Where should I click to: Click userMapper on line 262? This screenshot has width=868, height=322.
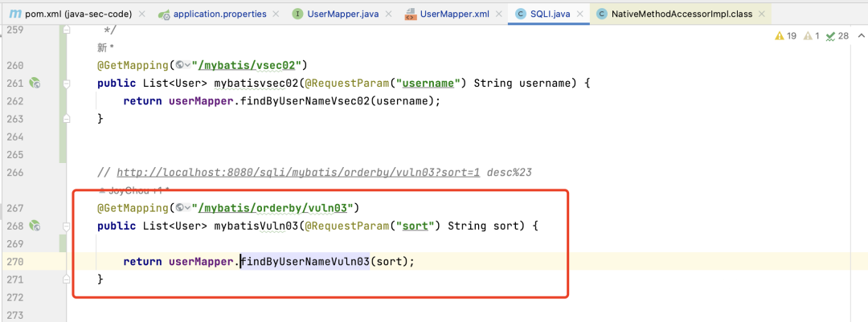(202, 100)
